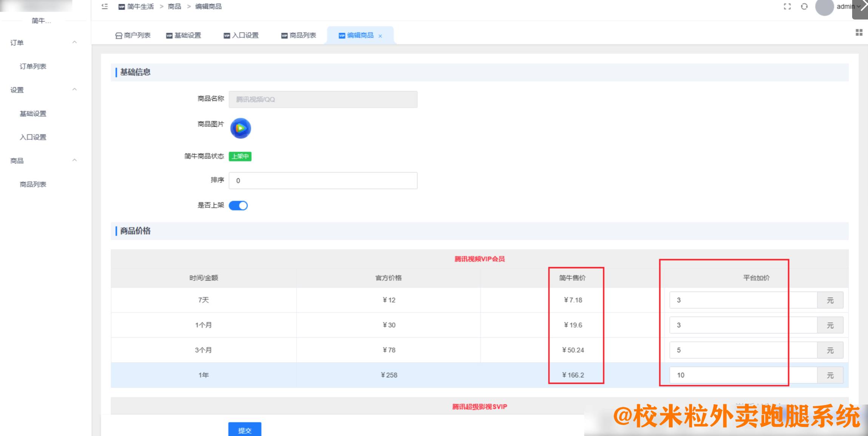Click the admin avatar circle
This screenshot has width=868, height=436.
pyautogui.click(x=825, y=6)
